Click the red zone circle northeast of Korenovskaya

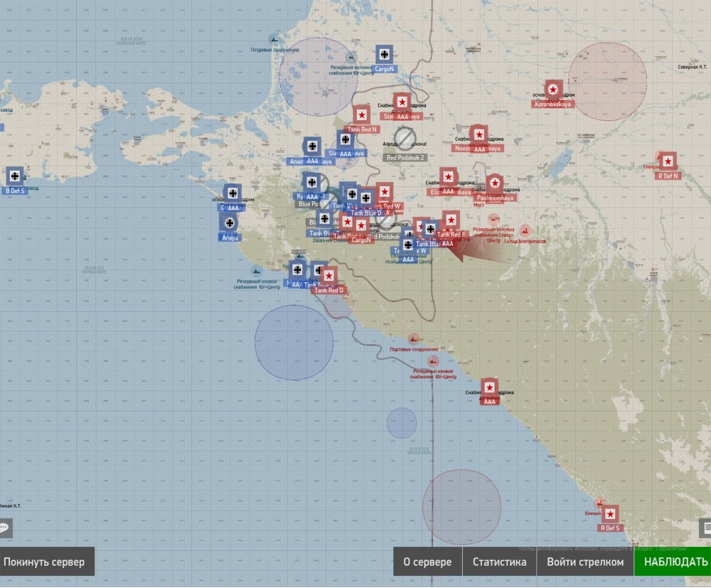[608, 82]
